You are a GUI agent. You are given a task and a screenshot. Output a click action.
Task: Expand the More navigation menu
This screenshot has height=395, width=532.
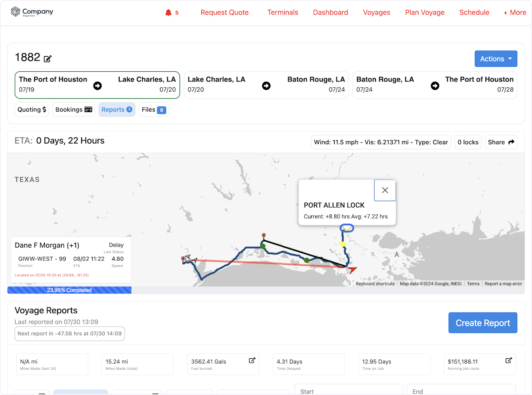pos(515,12)
